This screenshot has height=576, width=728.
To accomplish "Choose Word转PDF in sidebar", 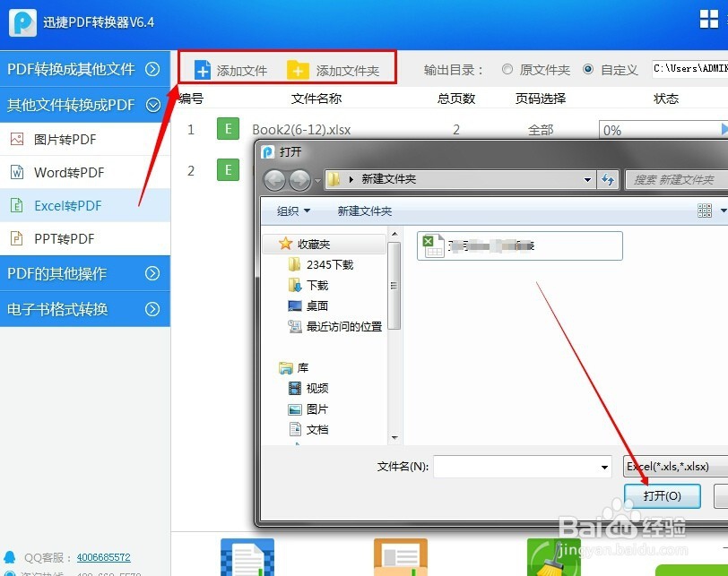I will point(85,173).
